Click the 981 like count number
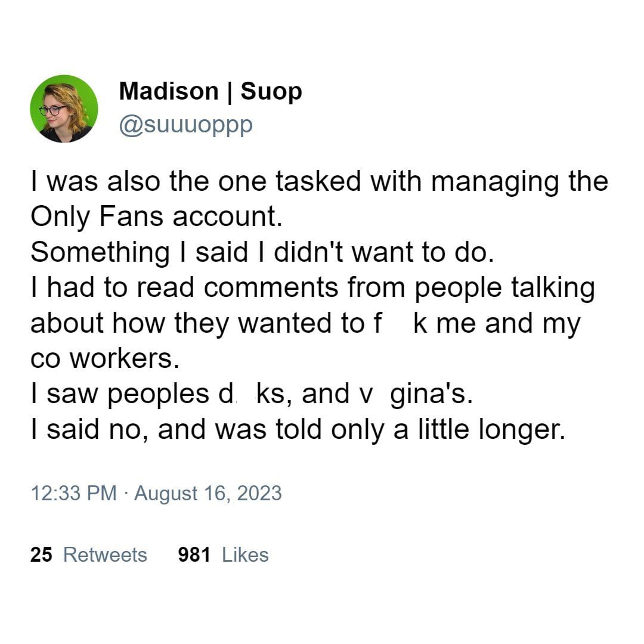 pos(194,555)
